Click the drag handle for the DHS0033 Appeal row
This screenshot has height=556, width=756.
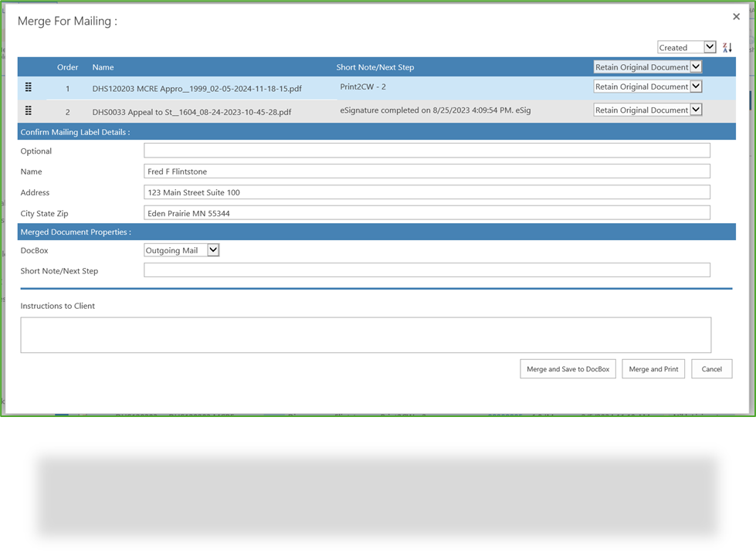tap(29, 110)
